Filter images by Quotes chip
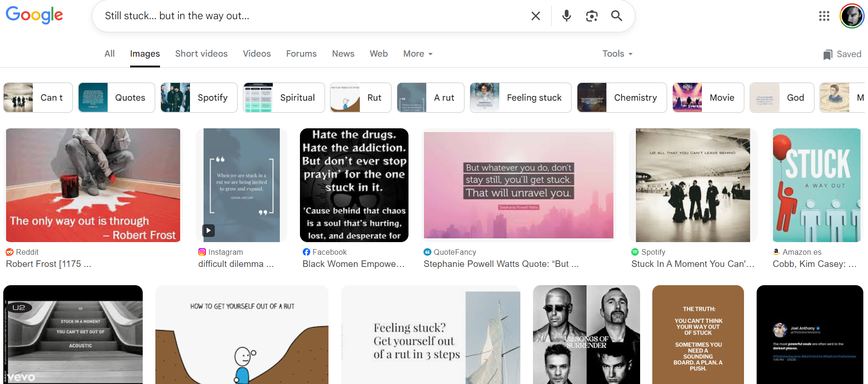Viewport: 868px width, 384px height. point(117,97)
